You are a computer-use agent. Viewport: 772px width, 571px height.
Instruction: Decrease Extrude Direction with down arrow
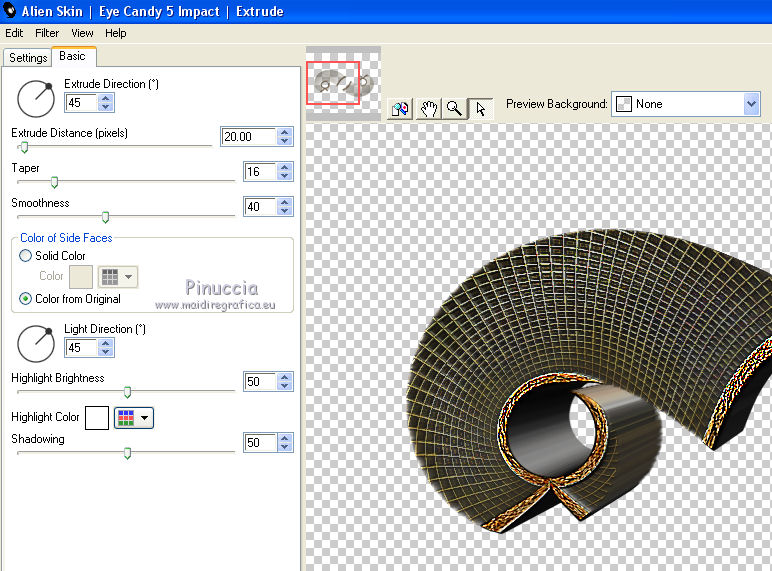(105, 107)
